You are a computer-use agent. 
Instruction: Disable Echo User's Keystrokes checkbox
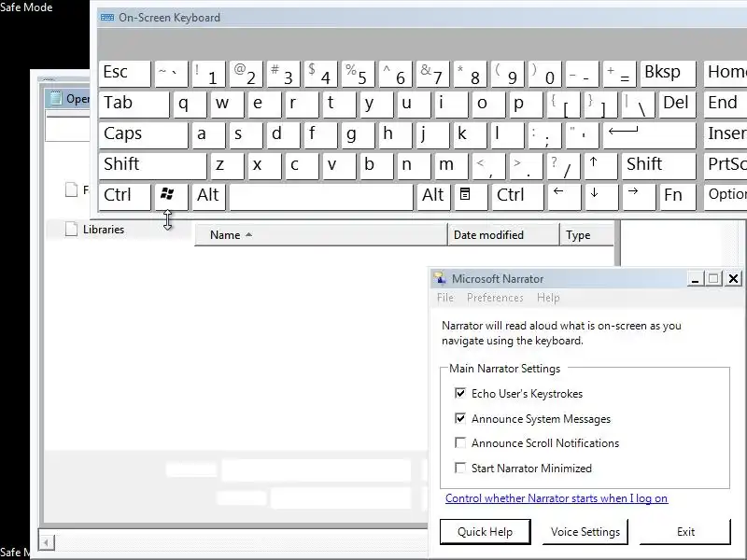pos(460,393)
